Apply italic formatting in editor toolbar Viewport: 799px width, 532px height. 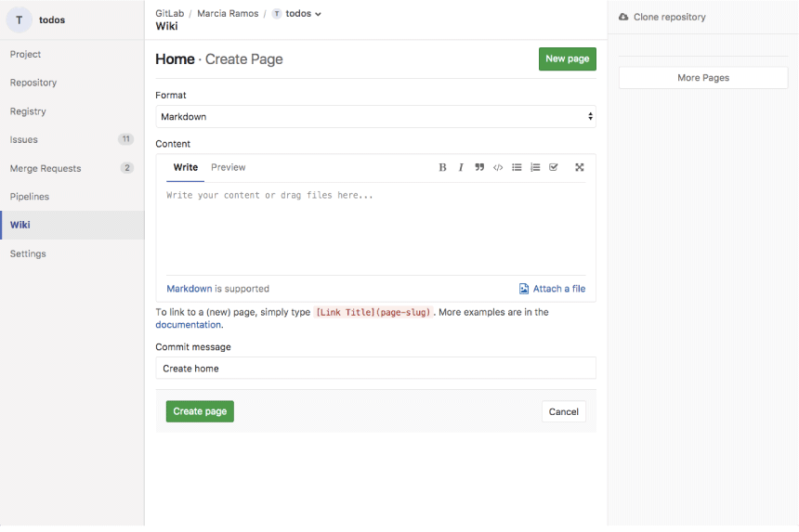coord(461,167)
